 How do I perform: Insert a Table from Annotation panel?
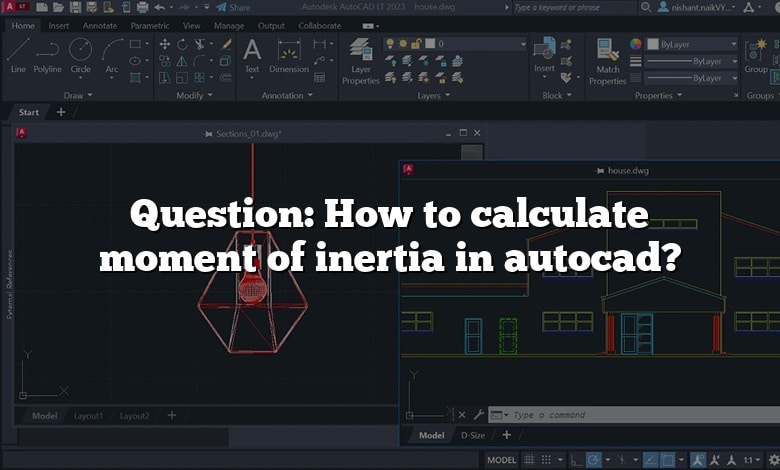click(319, 78)
